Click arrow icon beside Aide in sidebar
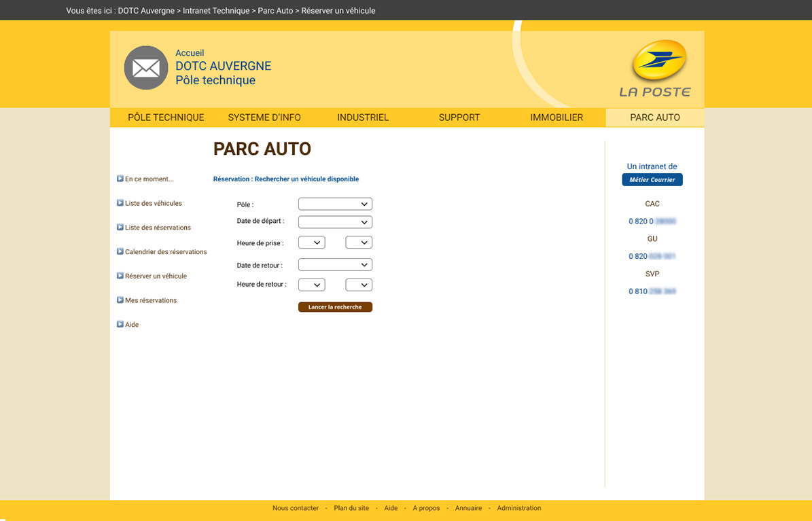 tap(120, 325)
